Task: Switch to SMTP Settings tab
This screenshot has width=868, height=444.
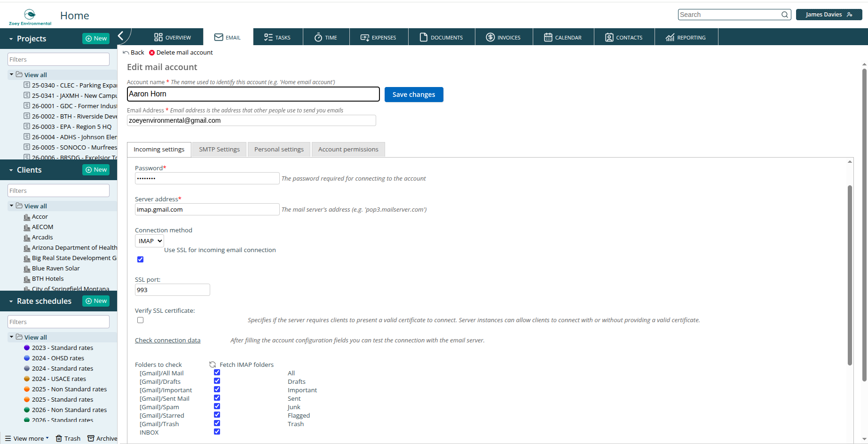Action: 219,150
